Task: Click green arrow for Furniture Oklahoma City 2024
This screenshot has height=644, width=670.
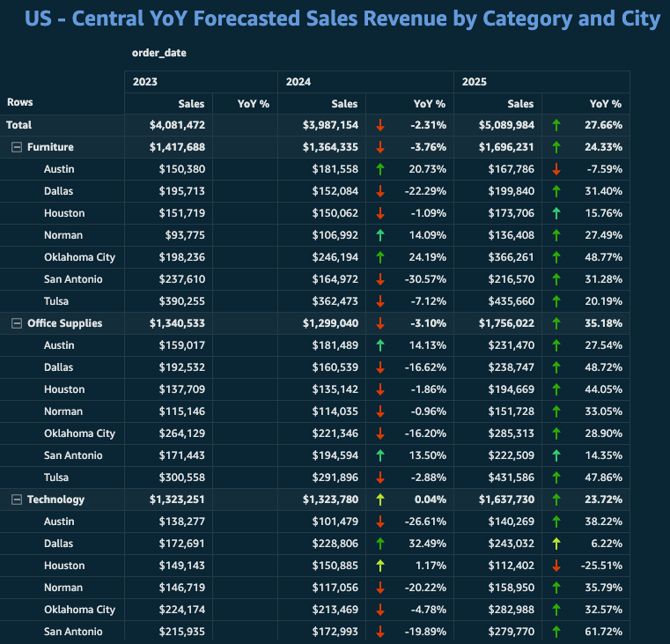Action: pos(380,257)
